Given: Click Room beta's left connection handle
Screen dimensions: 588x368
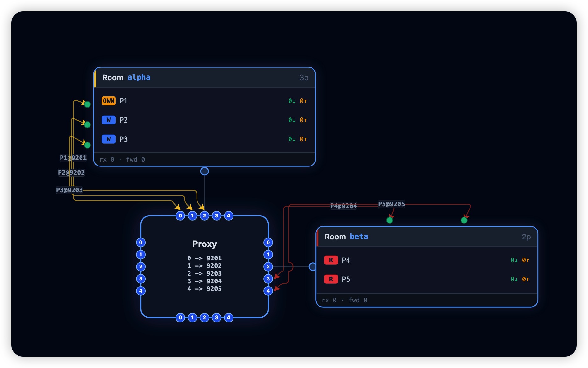Looking at the screenshot, I should [313, 267].
